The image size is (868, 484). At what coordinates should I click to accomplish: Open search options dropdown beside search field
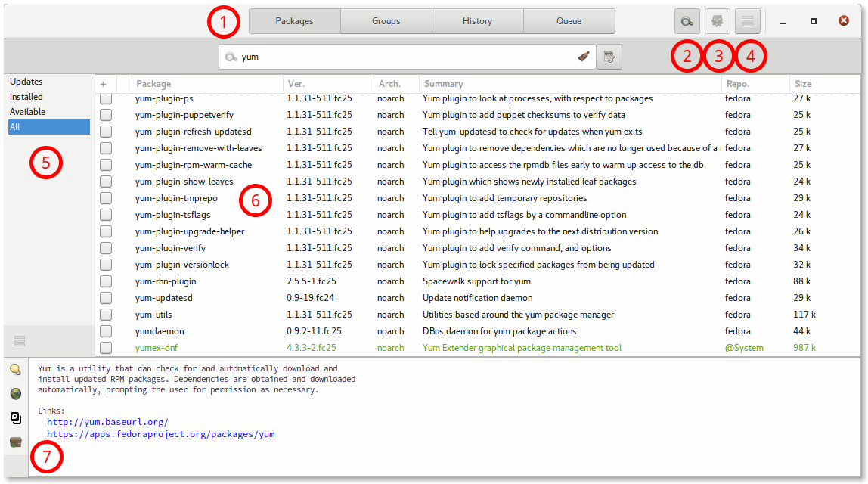609,56
